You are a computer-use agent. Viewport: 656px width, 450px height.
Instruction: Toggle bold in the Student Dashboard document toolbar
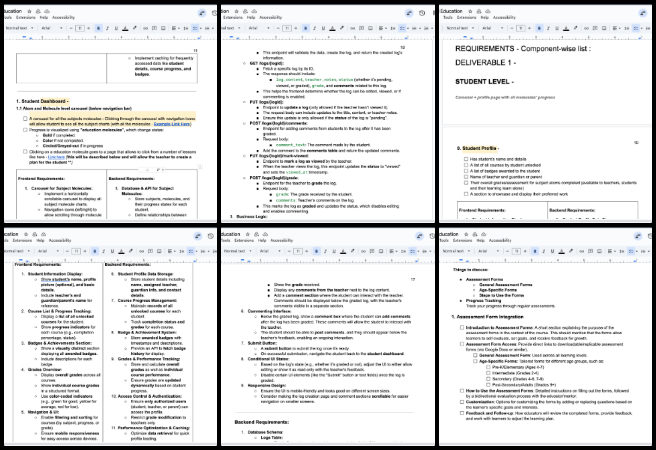point(98,28)
